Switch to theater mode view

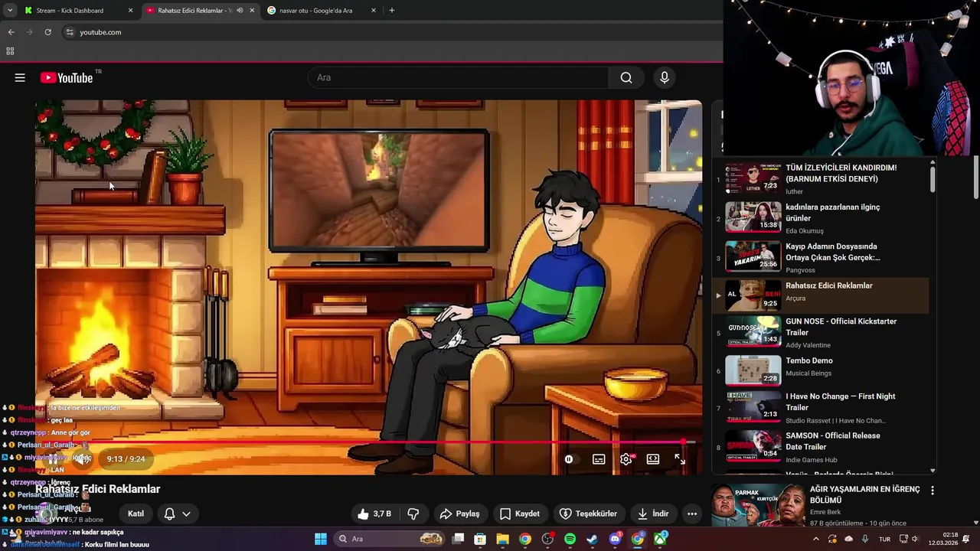653,459
